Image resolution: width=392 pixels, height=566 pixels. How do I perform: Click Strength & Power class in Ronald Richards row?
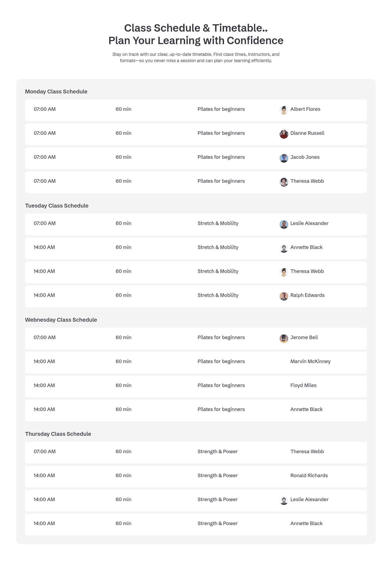(x=218, y=476)
